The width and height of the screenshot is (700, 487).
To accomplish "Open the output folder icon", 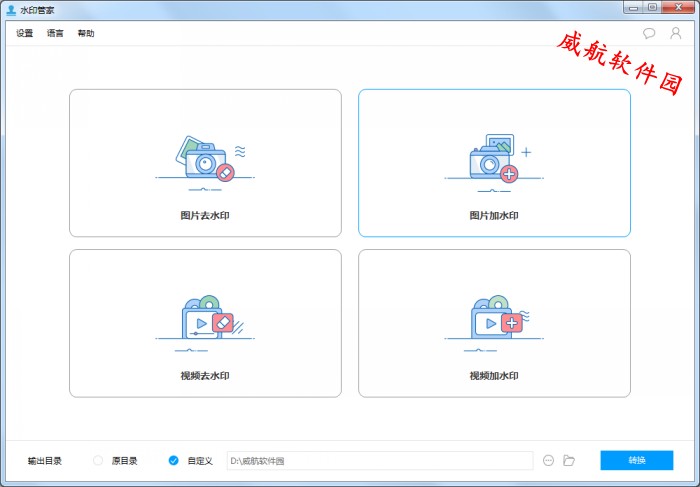I will tap(569, 460).
